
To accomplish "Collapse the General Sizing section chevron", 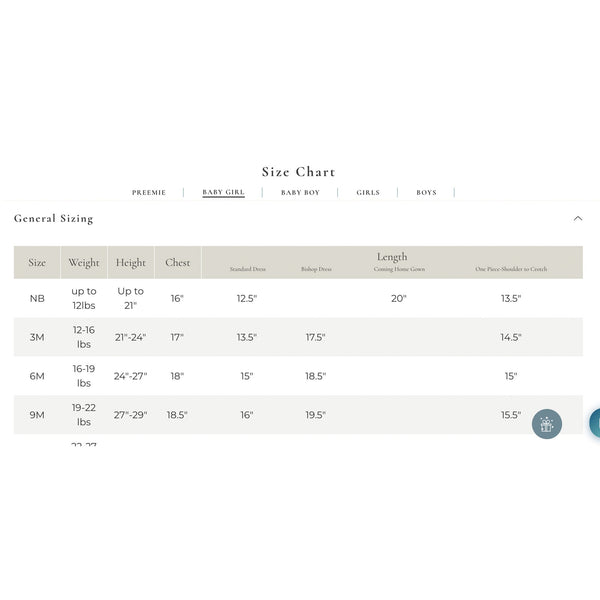I will click(578, 218).
